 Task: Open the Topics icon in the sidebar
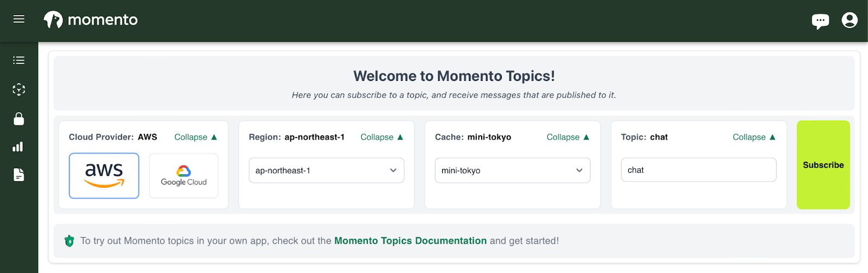click(19, 90)
